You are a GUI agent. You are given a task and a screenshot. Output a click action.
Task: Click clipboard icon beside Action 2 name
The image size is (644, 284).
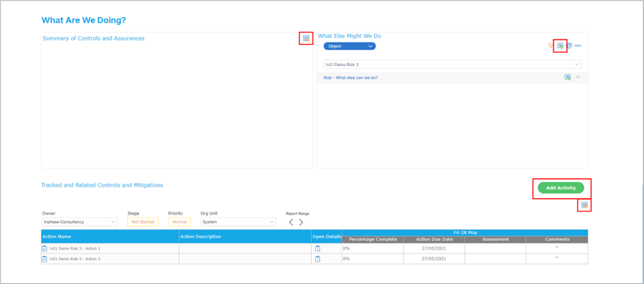pos(45,259)
